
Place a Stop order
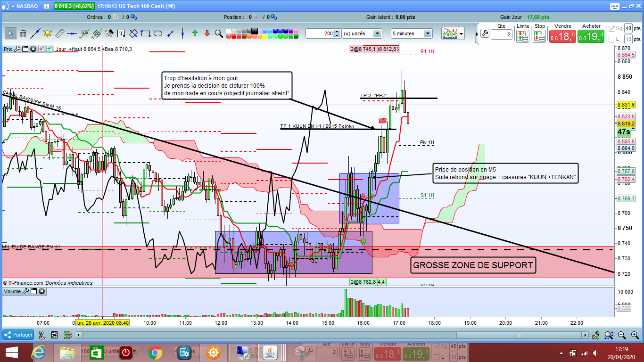[539, 36]
